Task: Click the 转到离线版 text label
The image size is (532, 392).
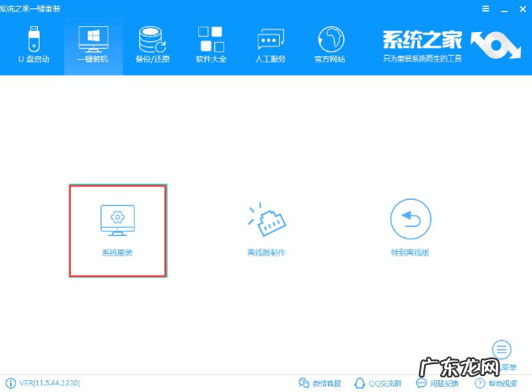Action: [x=411, y=253]
